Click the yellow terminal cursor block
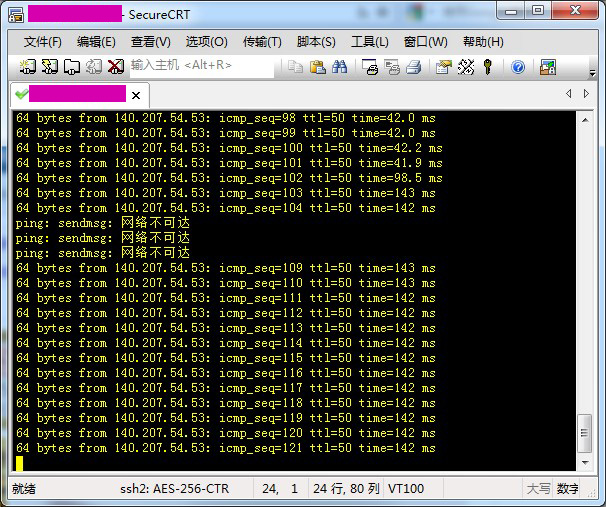This screenshot has width=606, height=507. [19, 463]
